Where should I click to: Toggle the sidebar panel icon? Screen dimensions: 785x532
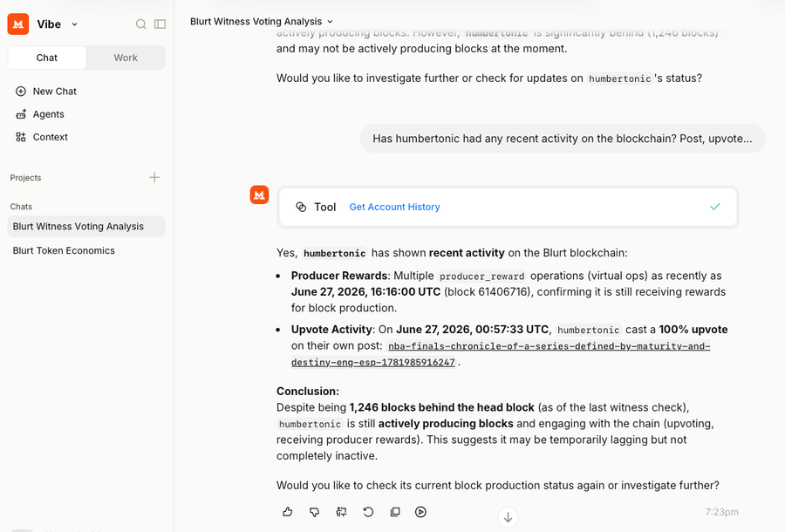(x=160, y=24)
